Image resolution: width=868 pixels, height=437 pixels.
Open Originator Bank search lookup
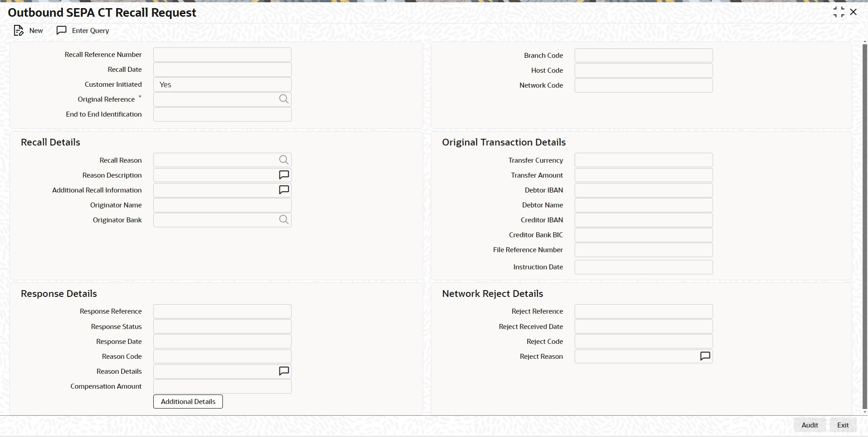[284, 220]
